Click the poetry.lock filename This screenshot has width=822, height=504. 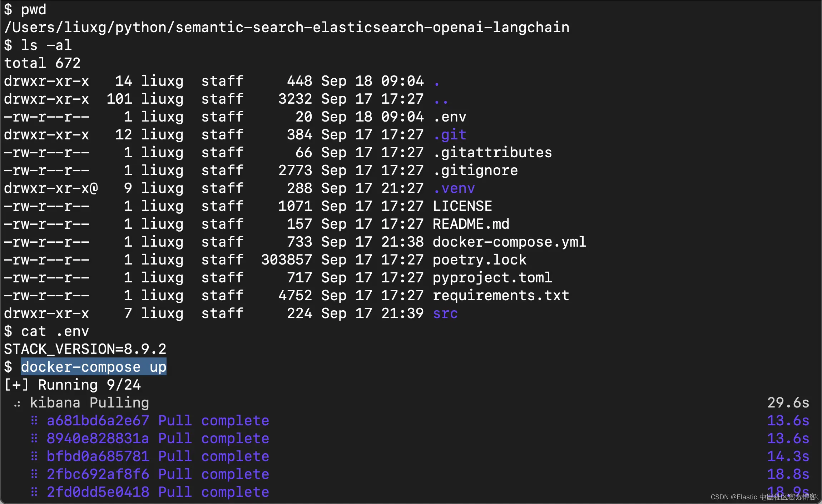tap(479, 260)
